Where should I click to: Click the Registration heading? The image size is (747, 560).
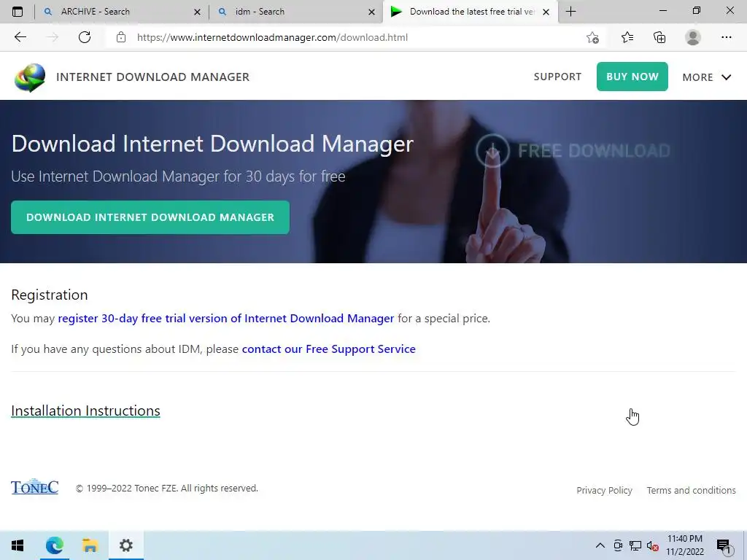50,295
